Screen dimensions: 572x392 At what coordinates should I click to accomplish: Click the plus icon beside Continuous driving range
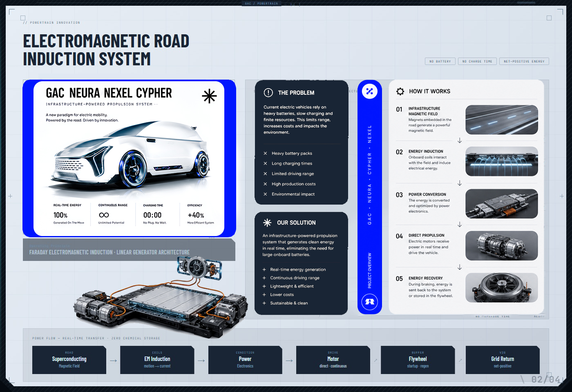pos(264,278)
